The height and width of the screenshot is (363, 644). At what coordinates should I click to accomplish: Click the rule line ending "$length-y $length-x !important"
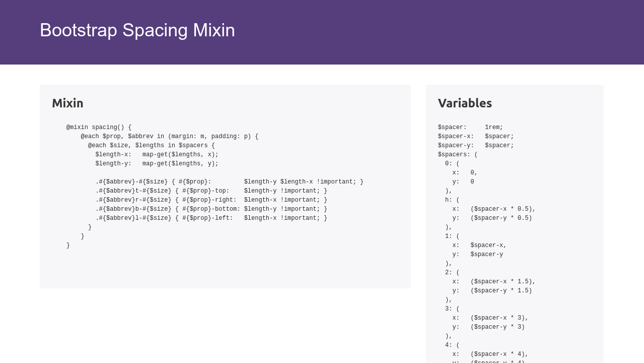point(229,182)
